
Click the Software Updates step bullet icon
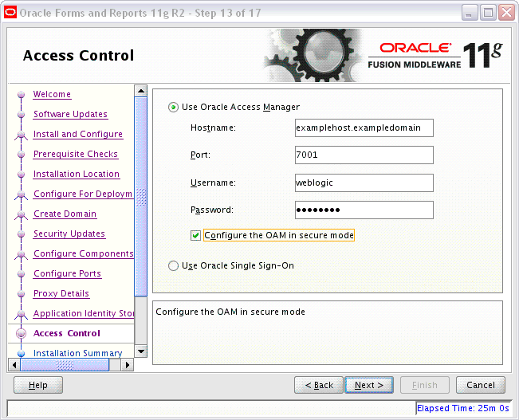[22, 115]
